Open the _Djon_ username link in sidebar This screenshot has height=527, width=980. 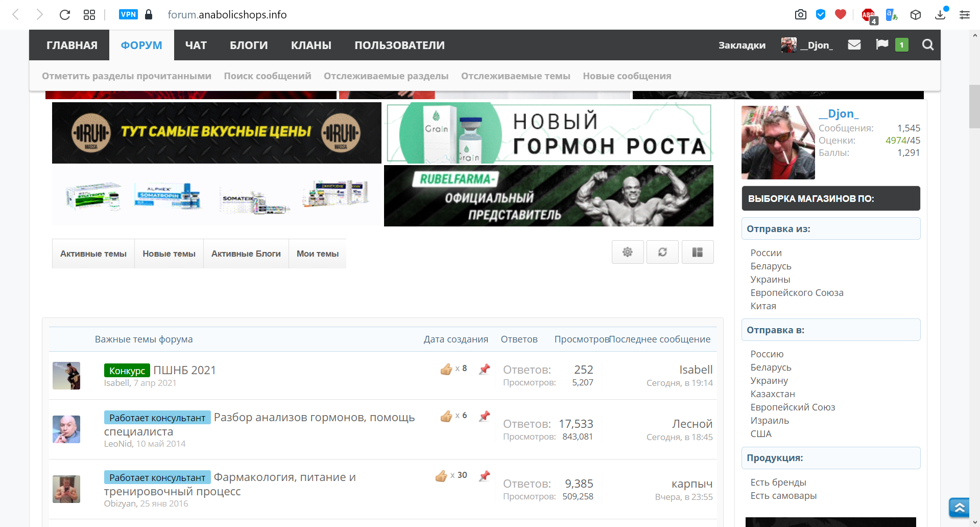pos(839,113)
